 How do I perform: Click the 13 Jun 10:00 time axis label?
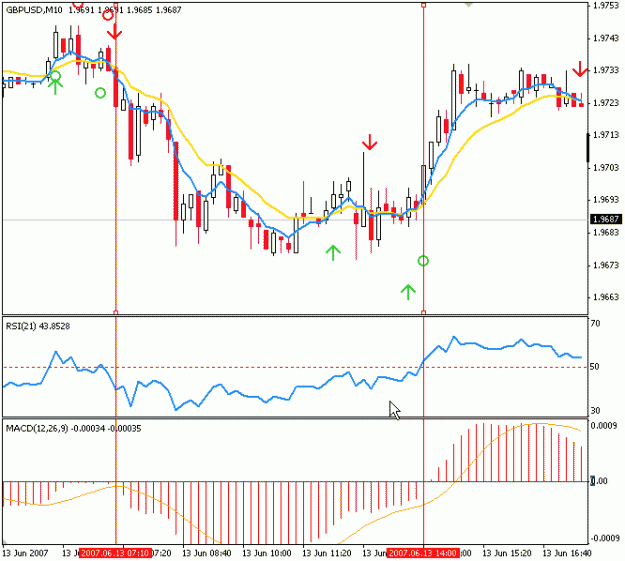(x=267, y=553)
